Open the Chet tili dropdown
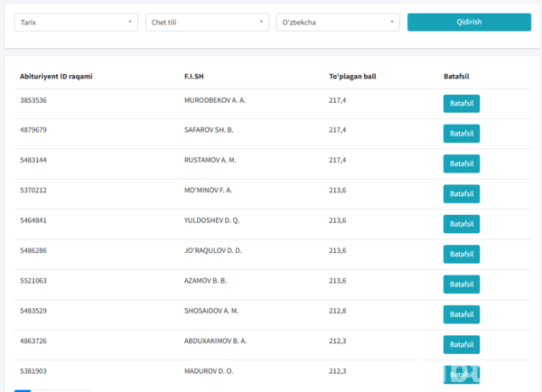The height and width of the screenshot is (392, 542). click(x=207, y=22)
